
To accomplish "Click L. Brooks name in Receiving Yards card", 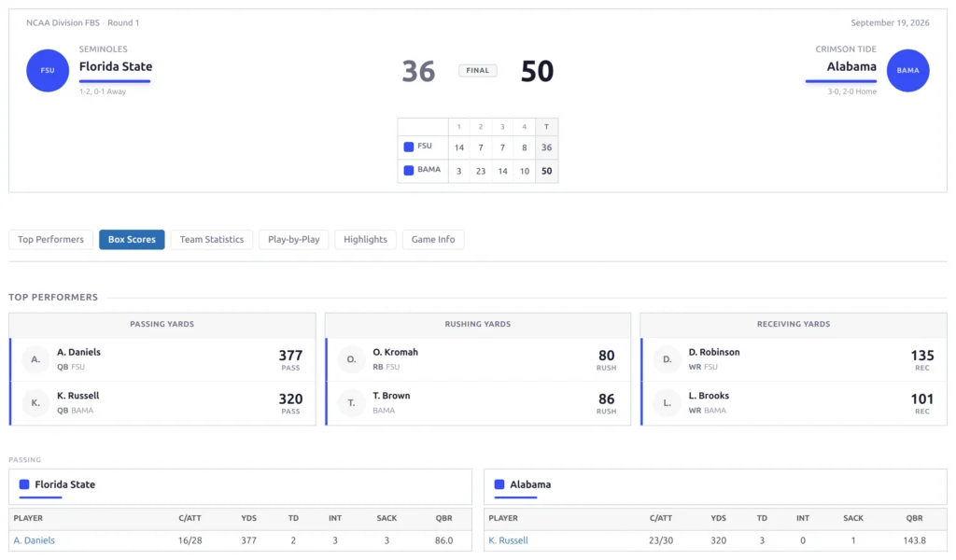I will point(709,396).
